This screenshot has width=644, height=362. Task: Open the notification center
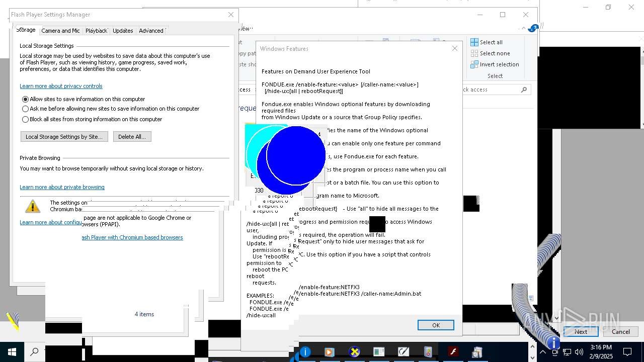click(x=627, y=352)
